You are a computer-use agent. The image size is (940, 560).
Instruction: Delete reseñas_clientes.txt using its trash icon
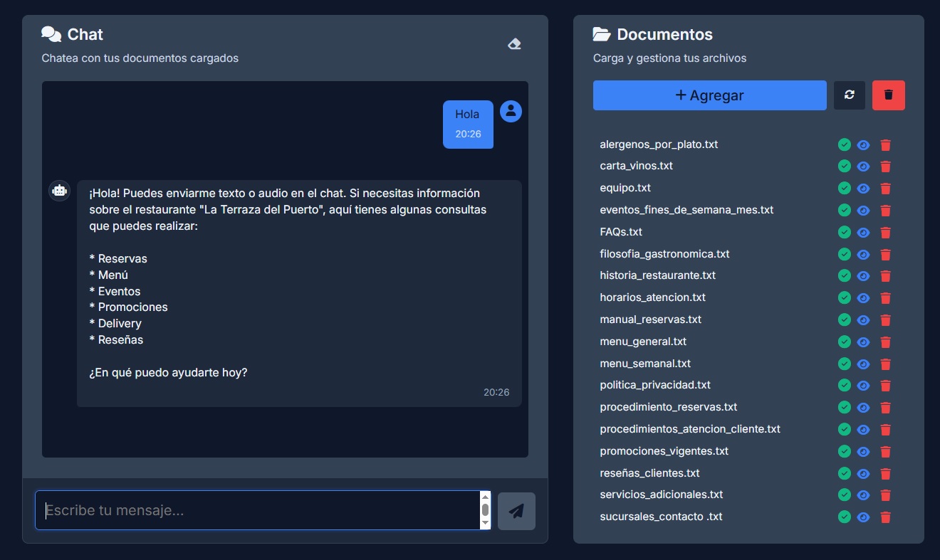[885, 473]
